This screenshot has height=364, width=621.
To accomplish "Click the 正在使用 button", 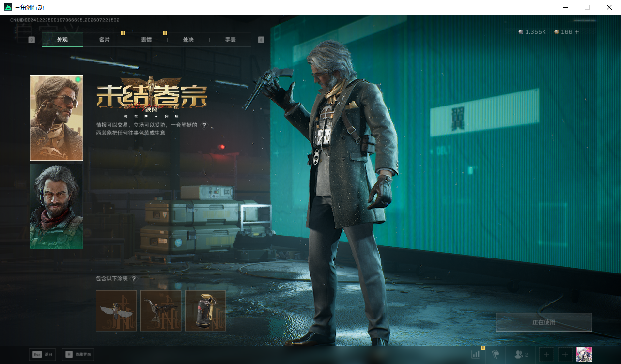I will pos(543,322).
